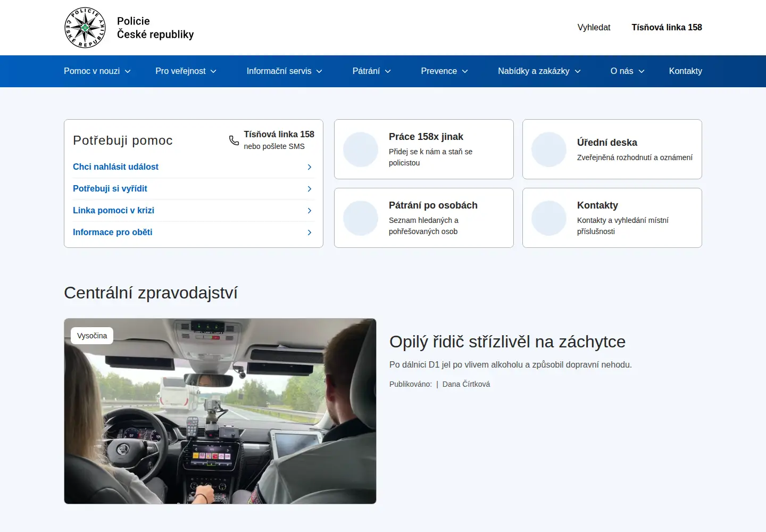Viewport: 766px width, 532px height.
Task: Expand the Pomoc v nouzi menu
Action: coord(97,71)
